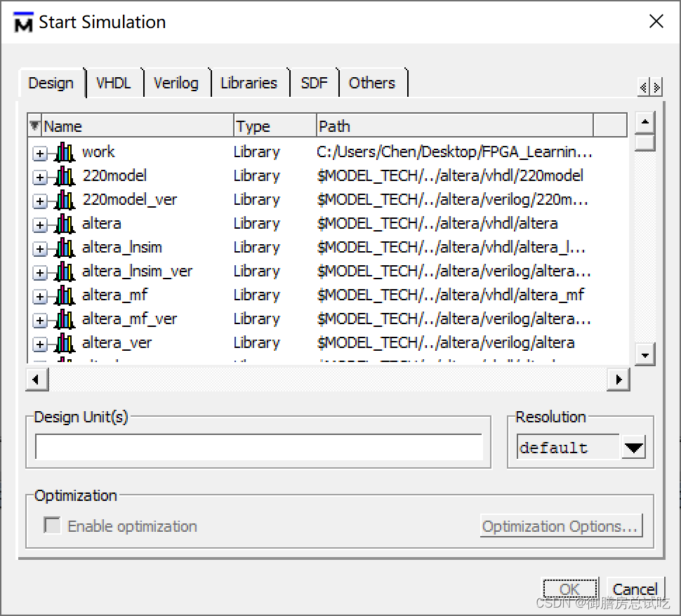Click tab scroll left arrow
Viewport: 681px width, 616px height.
pos(643,87)
